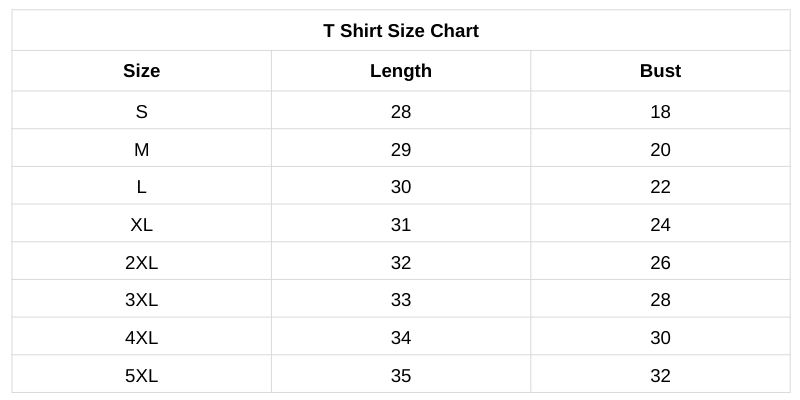Click the XL size cell

[x=141, y=225]
